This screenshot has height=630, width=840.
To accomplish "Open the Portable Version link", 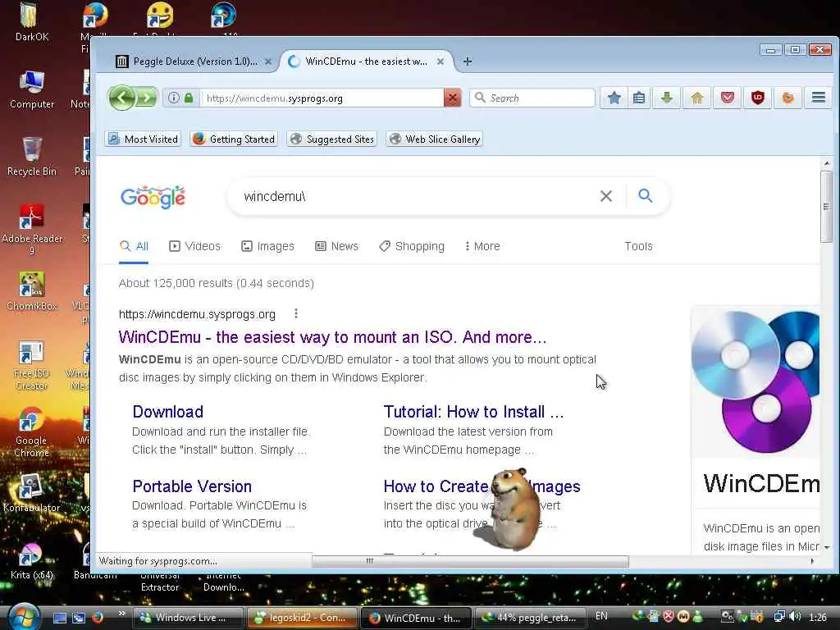I will (x=192, y=486).
